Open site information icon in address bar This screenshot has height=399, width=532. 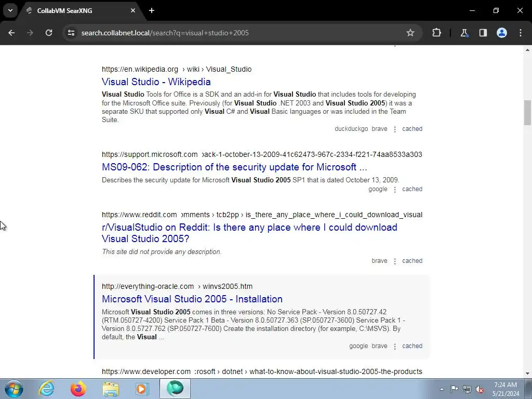tap(71, 33)
